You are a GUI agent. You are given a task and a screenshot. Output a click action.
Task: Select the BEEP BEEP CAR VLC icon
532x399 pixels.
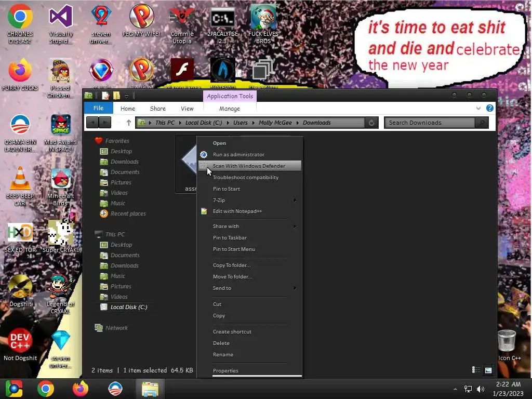tap(20, 187)
